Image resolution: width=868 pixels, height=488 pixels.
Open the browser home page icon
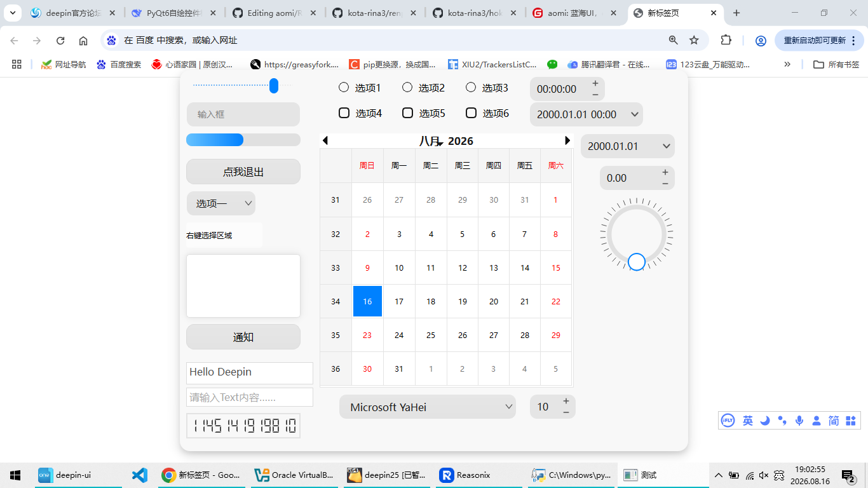(x=83, y=41)
